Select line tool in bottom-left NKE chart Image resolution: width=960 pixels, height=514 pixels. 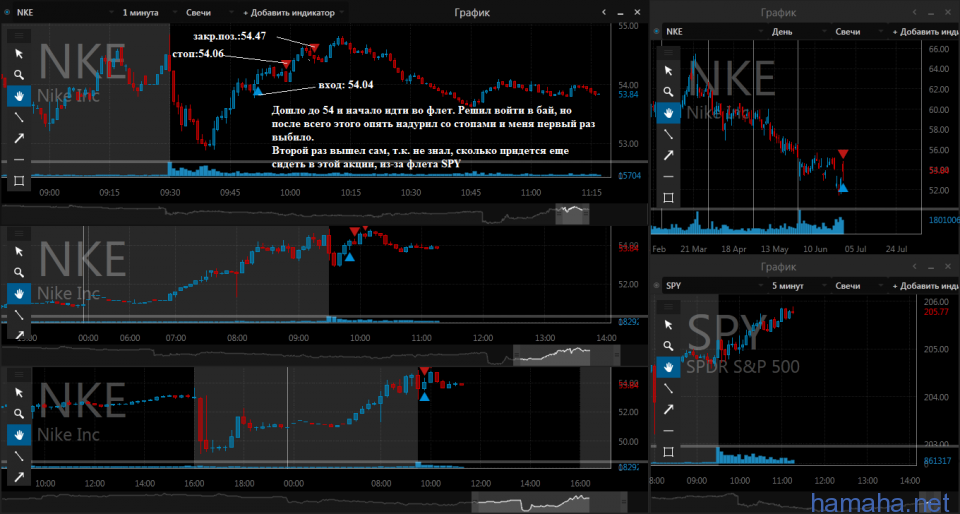(x=19, y=456)
